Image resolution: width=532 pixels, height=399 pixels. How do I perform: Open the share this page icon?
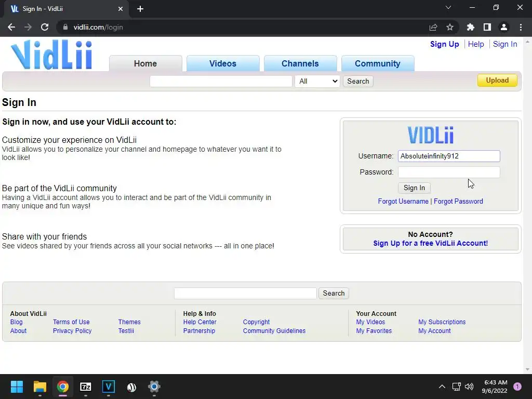tap(433, 27)
